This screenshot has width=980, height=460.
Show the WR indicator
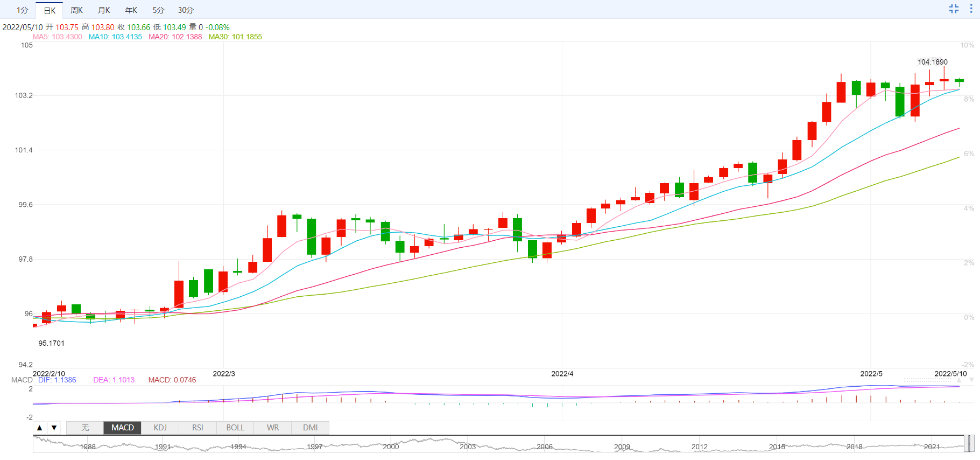tap(273, 428)
